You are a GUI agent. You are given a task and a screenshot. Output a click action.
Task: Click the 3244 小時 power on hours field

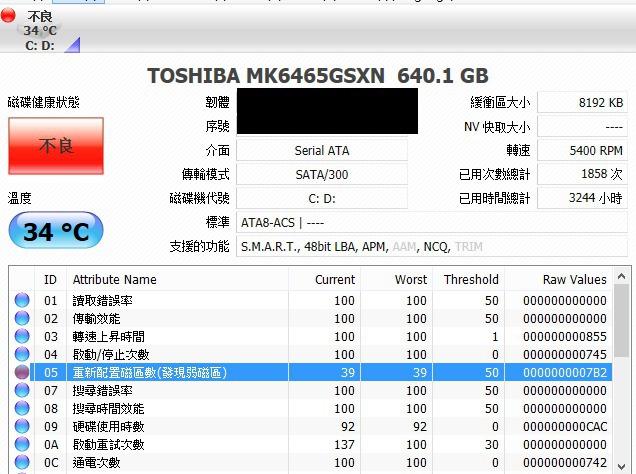[582, 198]
